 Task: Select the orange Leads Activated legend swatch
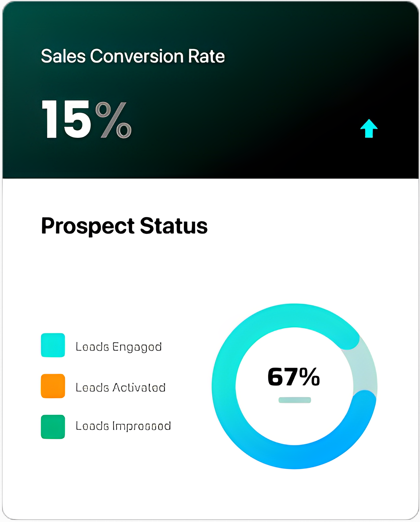click(x=53, y=386)
